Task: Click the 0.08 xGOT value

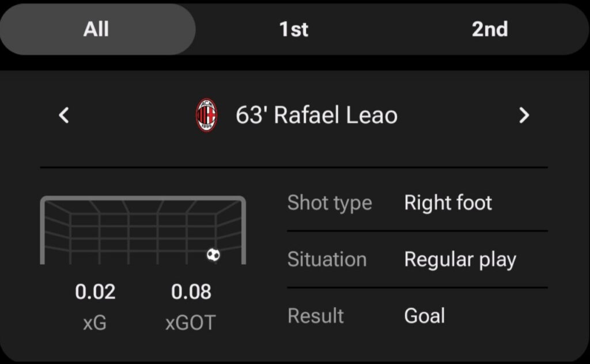Action: (x=191, y=292)
